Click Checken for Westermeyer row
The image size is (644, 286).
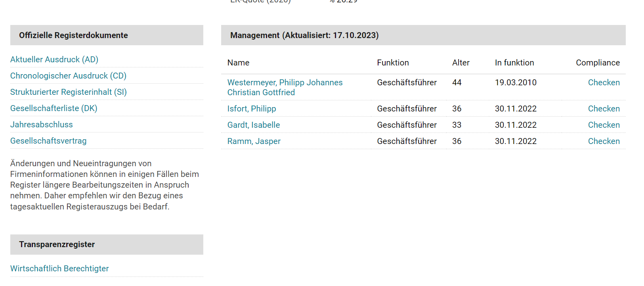pos(604,83)
